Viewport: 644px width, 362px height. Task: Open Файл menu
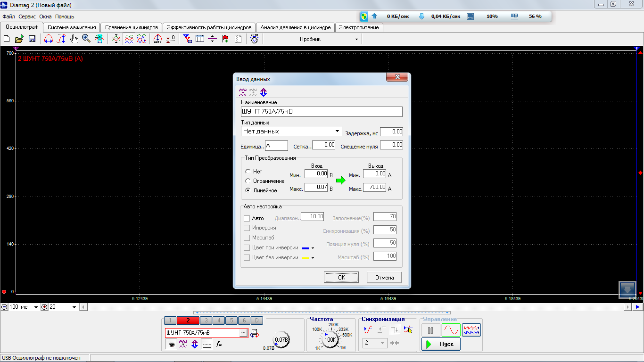pyautogui.click(x=8, y=16)
